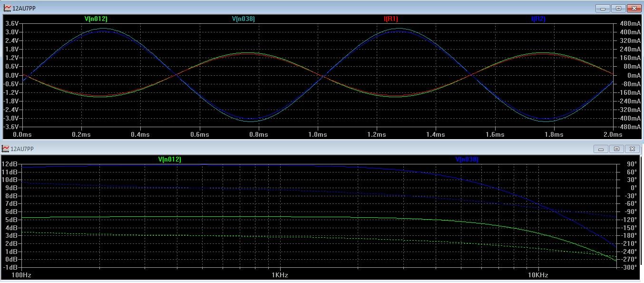644x283 pixels.
Task: Click the top window title bar text 12AU7PP
Action: point(23,9)
